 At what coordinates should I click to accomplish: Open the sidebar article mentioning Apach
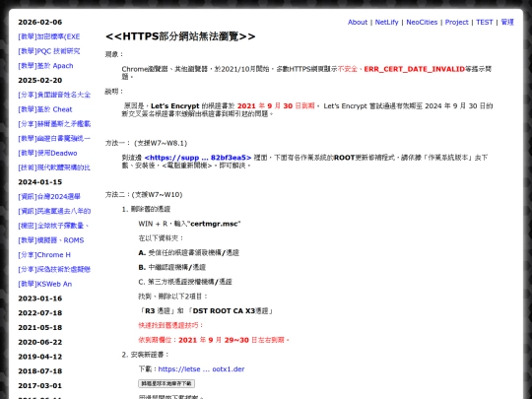point(45,66)
